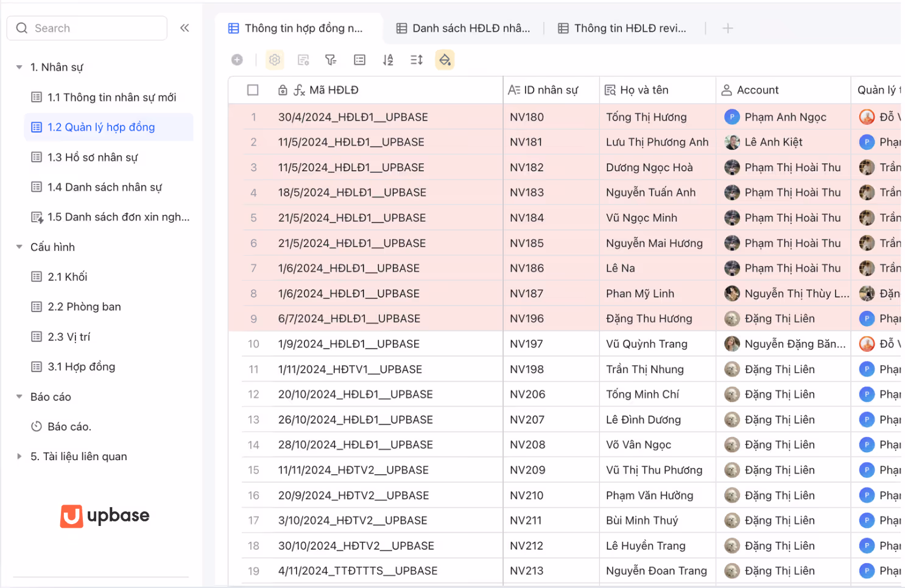Open 1.1 Thông tin nhân sự mới

pyautogui.click(x=108, y=97)
